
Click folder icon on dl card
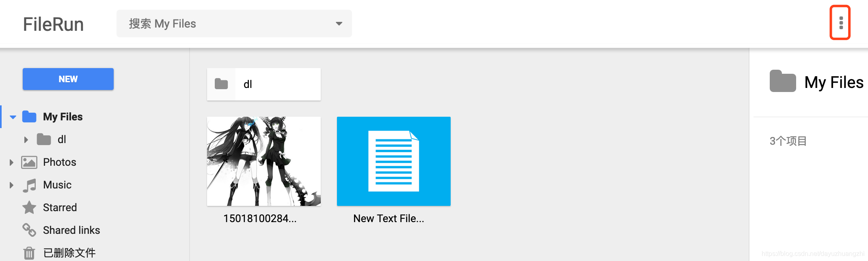point(221,84)
